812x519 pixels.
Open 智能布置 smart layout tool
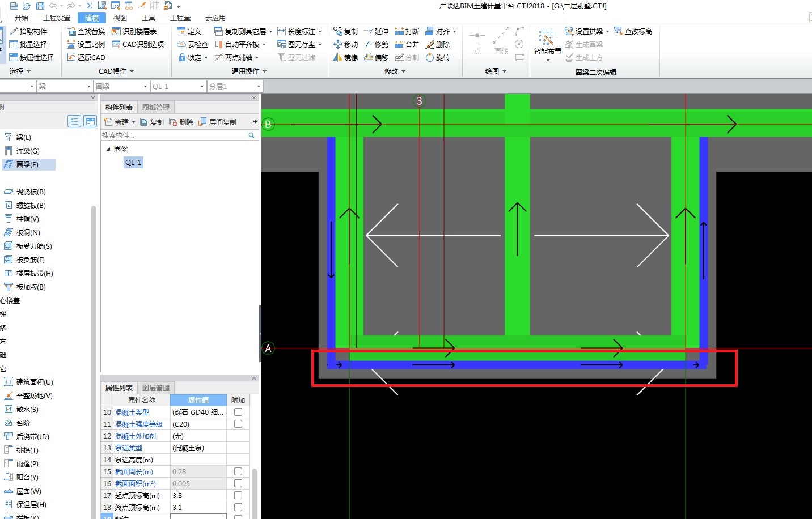pos(548,44)
